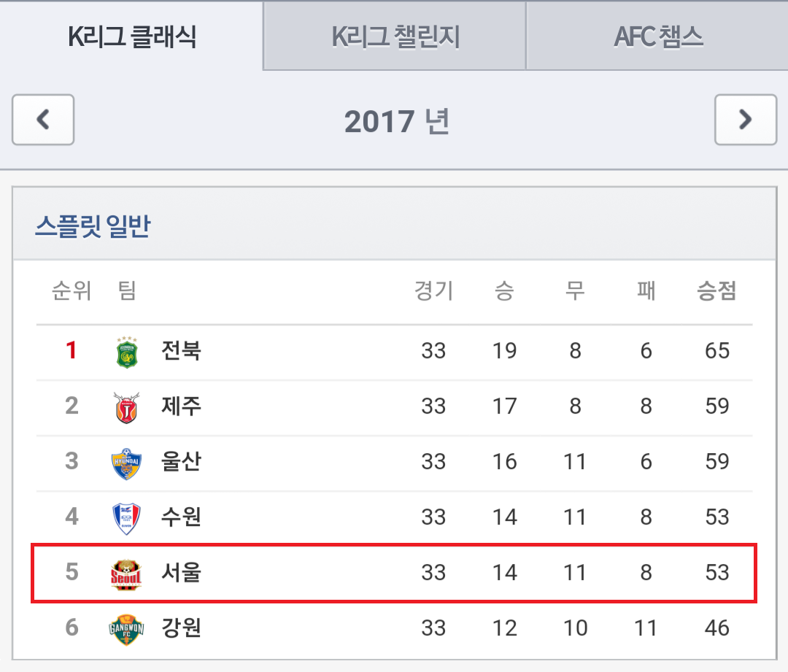
Task: Click the Gangwon FC crest icon
Action: pos(126,629)
